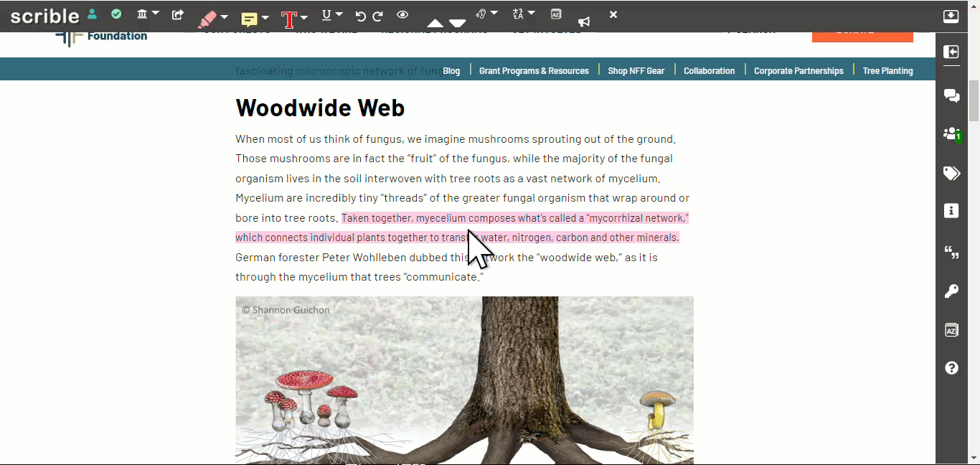Open the Grant Programs & Resources menu item
Image resolution: width=980 pixels, height=465 pixels.
(x=534, y=70)
